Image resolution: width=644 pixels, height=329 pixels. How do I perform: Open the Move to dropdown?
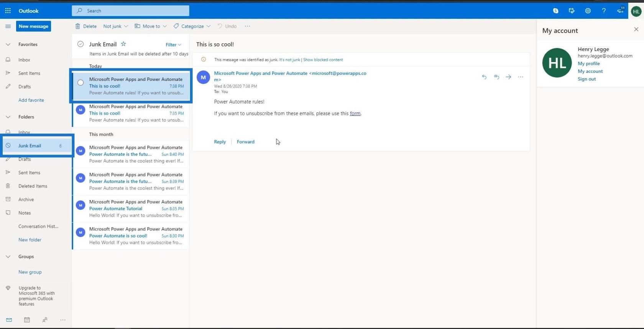pos(150,26)
